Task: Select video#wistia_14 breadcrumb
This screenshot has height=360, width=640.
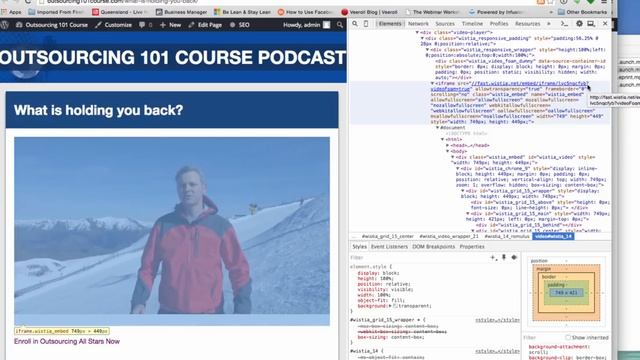Action: (x=553, y=236)
